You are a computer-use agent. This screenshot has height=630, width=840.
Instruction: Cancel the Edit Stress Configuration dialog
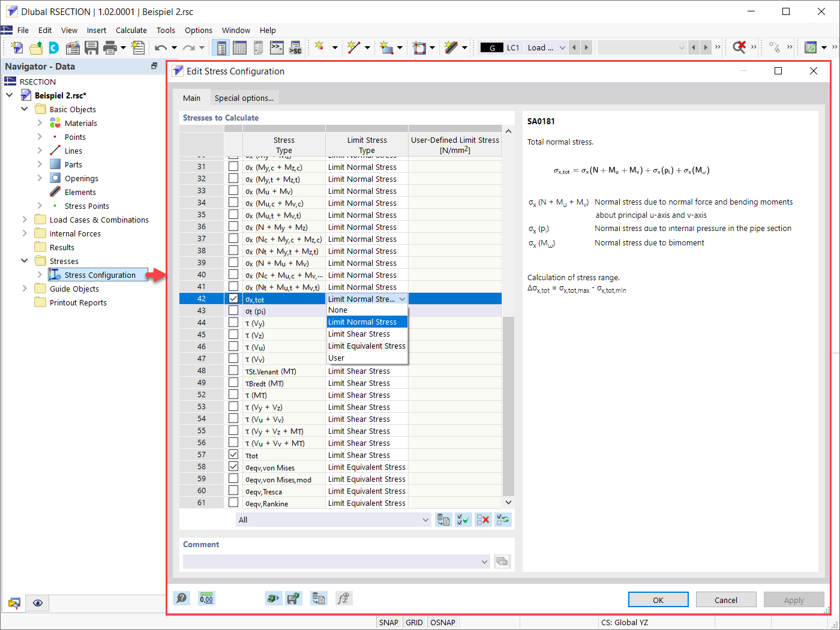pos(726,599)
